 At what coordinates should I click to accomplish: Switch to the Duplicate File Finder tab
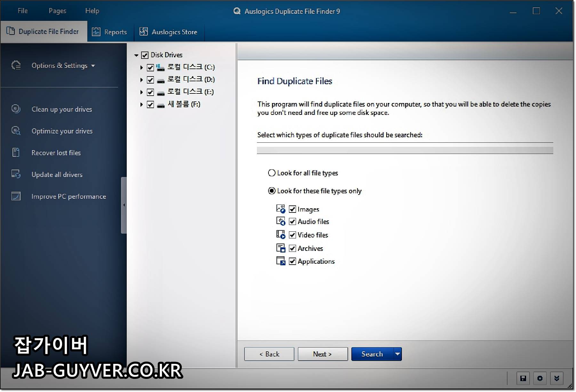pos(44,31)
